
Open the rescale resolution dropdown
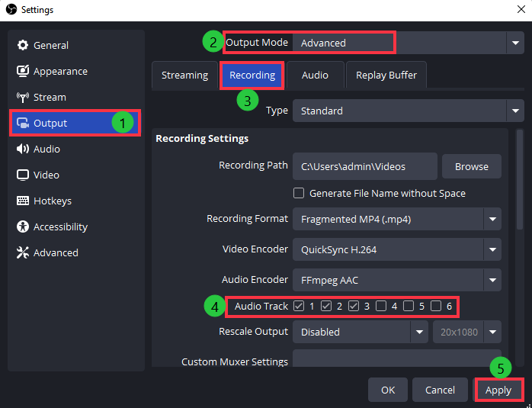coord(467,332)
